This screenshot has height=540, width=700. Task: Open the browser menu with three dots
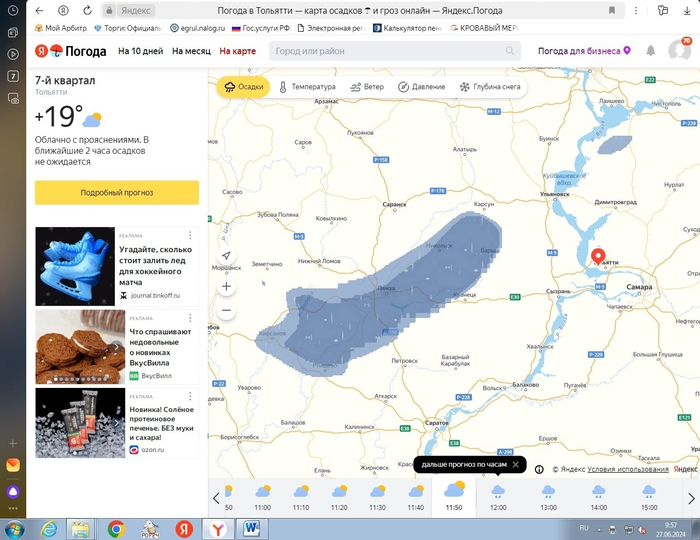(636, 10)
